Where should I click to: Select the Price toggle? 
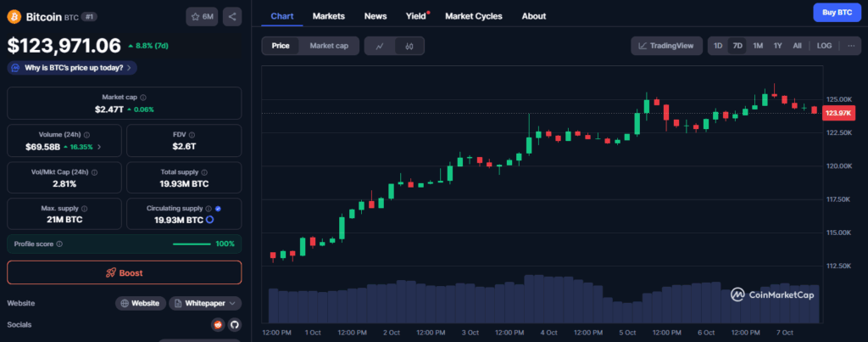(281, 46)
